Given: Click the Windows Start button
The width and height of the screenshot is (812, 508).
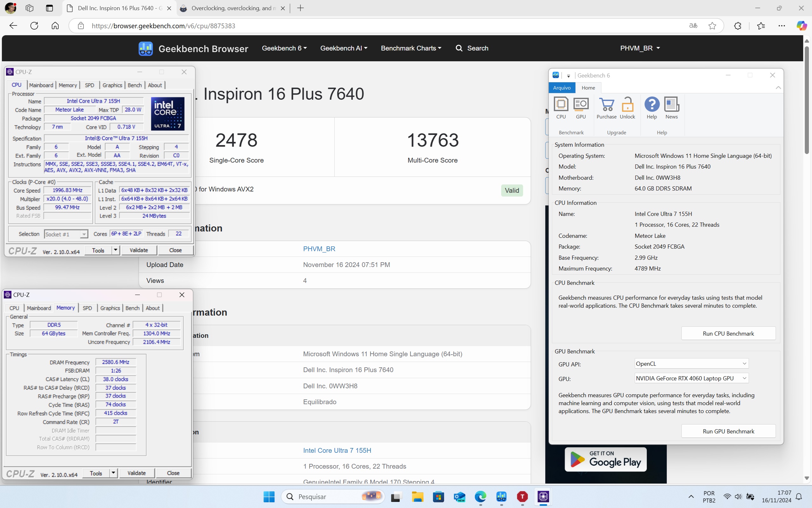Looking at the screenshot, I should click(x=269, y=497).
